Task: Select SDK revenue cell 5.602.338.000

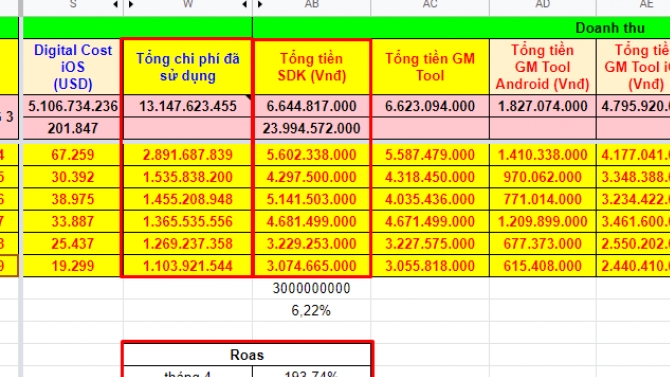Action: pyautogui.click(x=312, y=155)
